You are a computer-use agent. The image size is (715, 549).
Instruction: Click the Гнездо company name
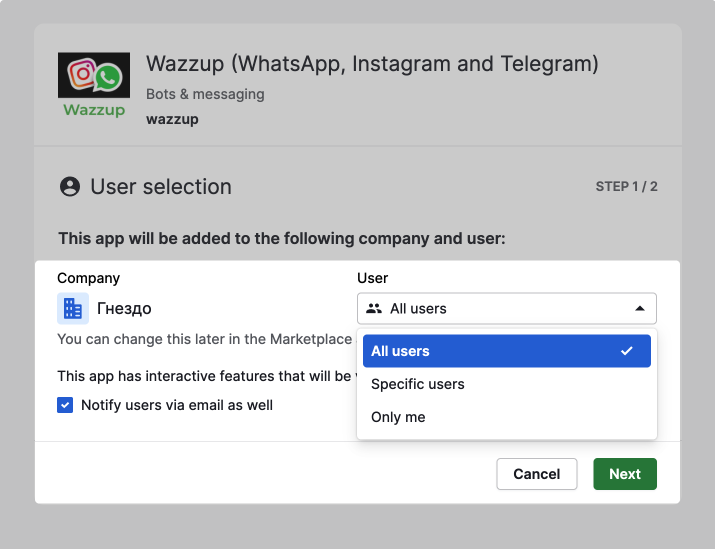pos(124,309)
